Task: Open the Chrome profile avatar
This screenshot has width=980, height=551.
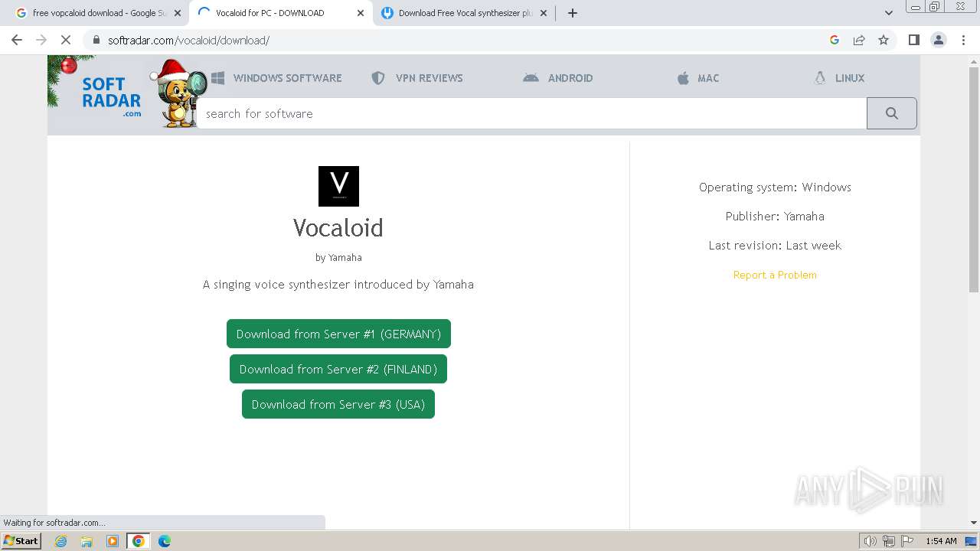Action: (939, 40)
